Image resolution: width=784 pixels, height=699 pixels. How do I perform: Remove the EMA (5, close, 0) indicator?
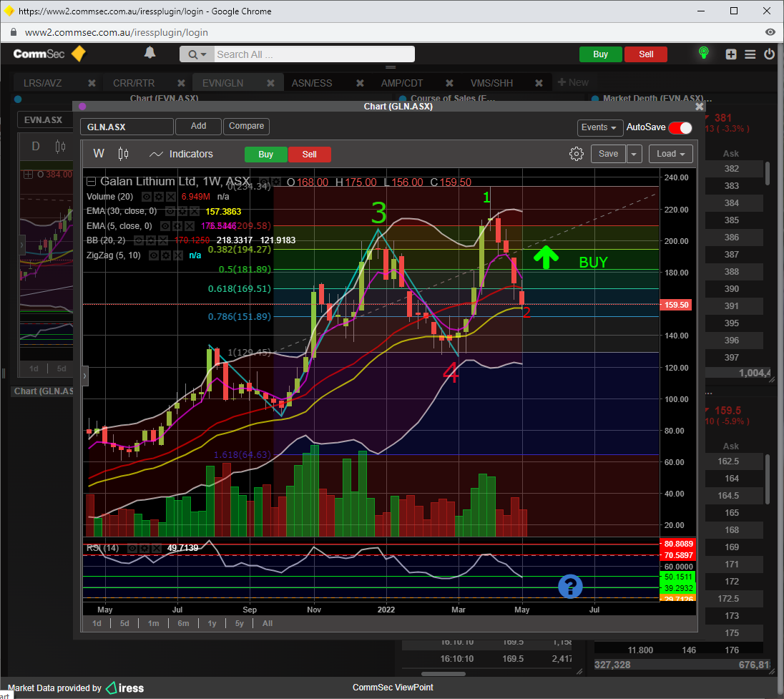[189, 226]
